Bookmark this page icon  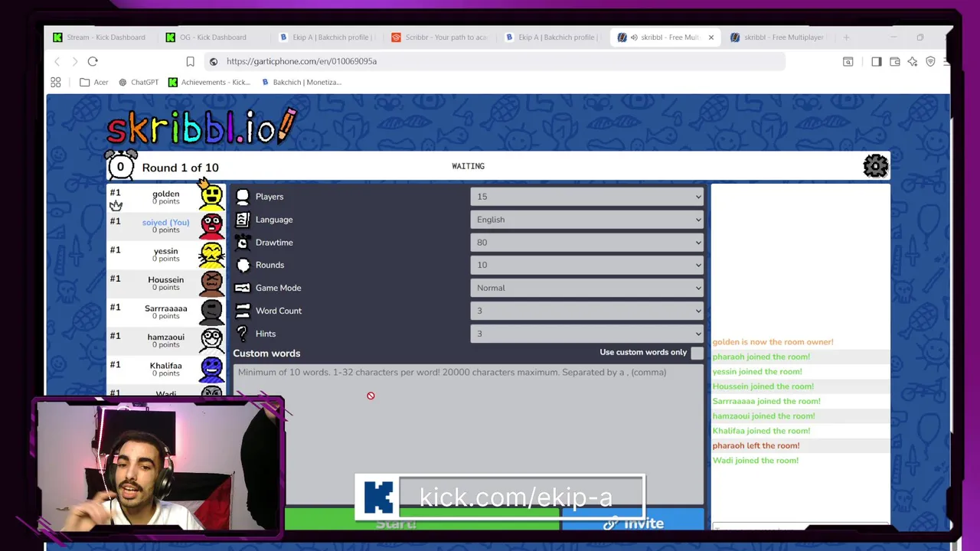(190, 61)
